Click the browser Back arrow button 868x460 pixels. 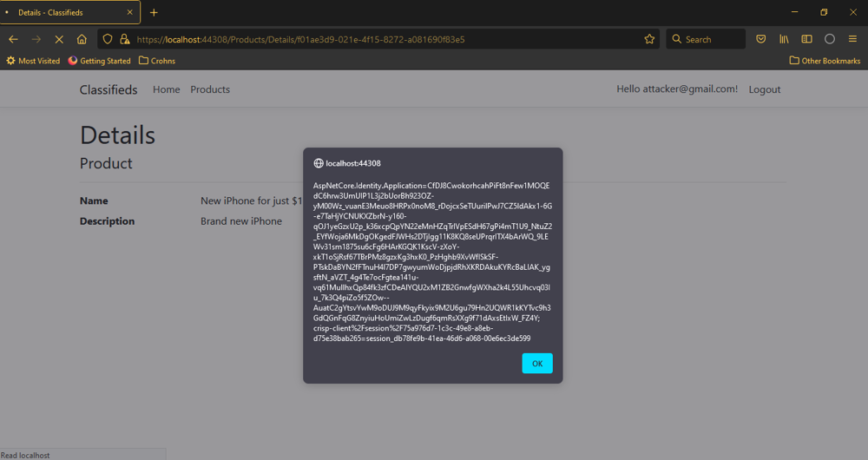click(13, 39)
